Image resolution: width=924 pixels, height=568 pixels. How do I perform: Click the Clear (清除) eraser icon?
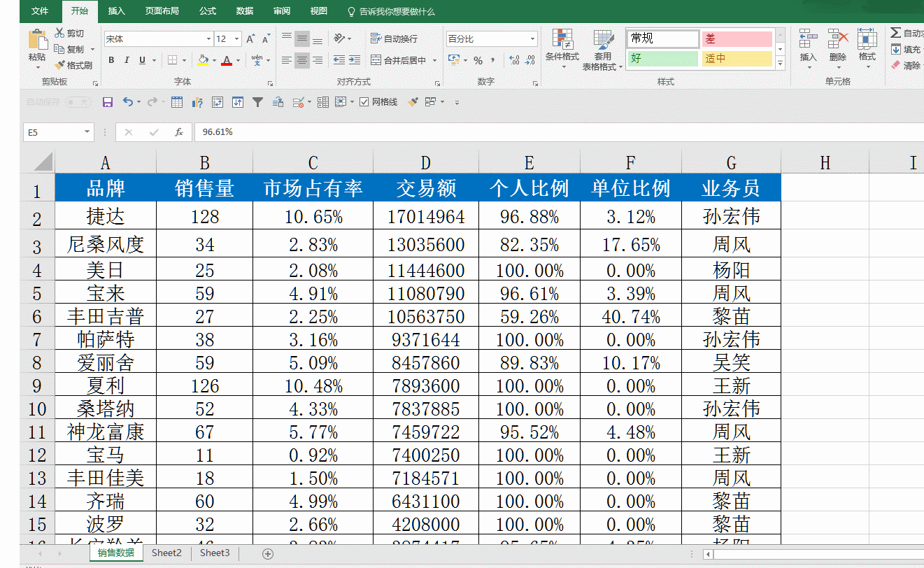(896, 65)
